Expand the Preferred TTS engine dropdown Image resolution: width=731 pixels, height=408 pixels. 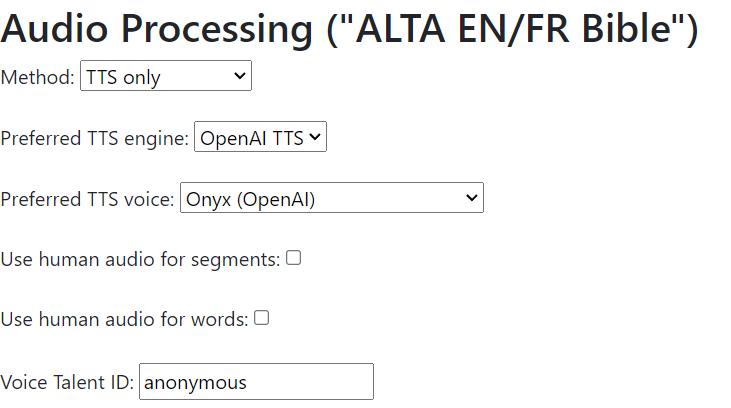tap(260, 138)
